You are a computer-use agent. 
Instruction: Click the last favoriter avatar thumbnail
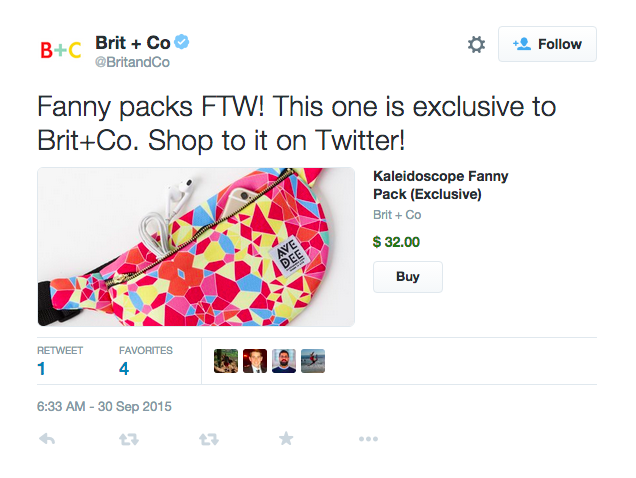[313, 361]
